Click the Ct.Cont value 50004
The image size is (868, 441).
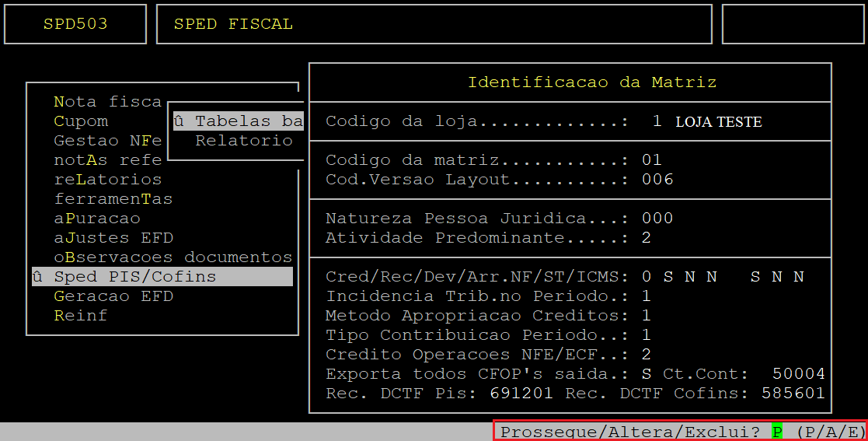(798, 373)
